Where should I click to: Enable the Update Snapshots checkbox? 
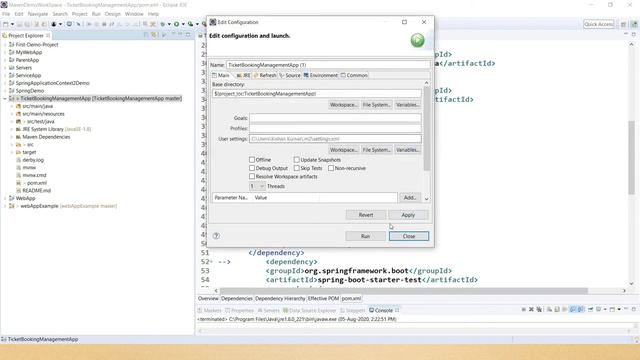[x=297, y=160]
